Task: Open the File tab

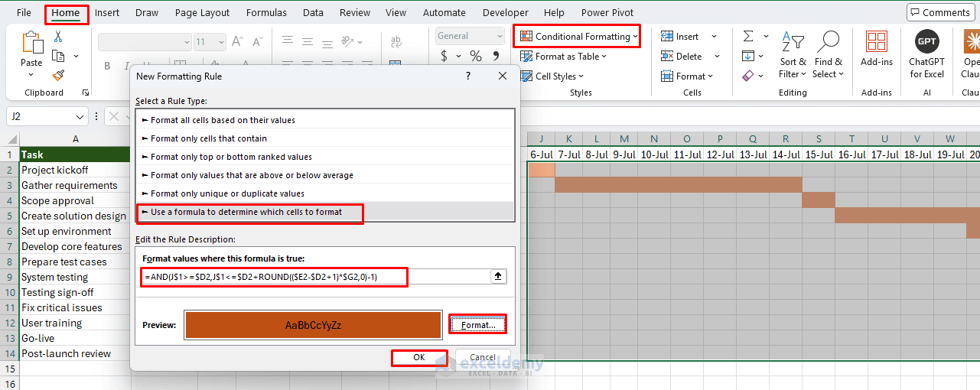Action: [x=24, y=13]
